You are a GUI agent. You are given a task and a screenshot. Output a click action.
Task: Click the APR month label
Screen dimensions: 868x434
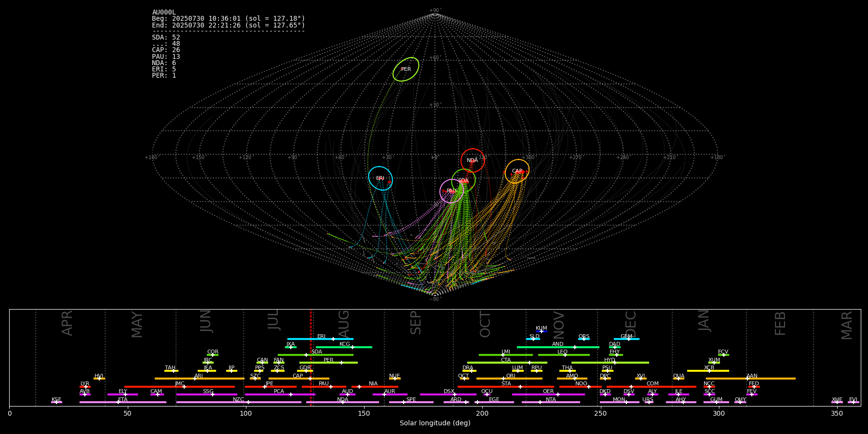[67, 323]
